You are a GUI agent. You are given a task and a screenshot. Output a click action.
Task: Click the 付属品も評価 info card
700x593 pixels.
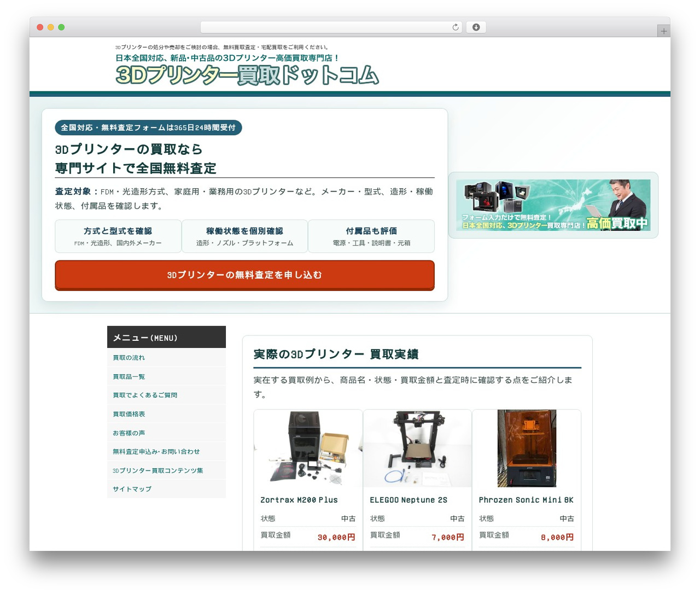(x=371, y=236)
